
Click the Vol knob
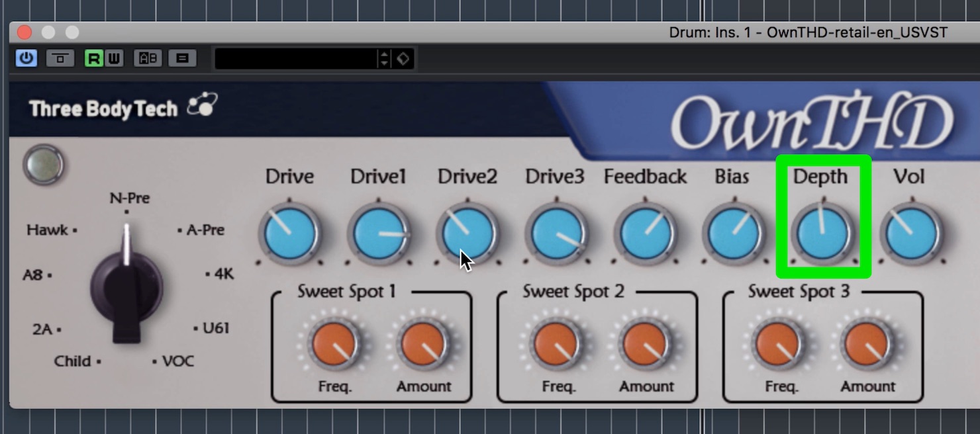pos(911,233)
